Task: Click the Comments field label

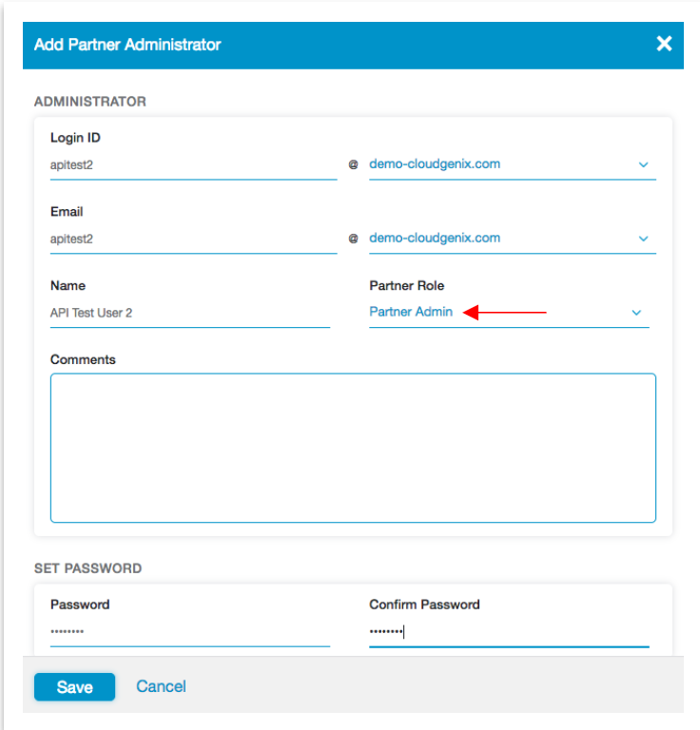Action: (x=83, y=359)
